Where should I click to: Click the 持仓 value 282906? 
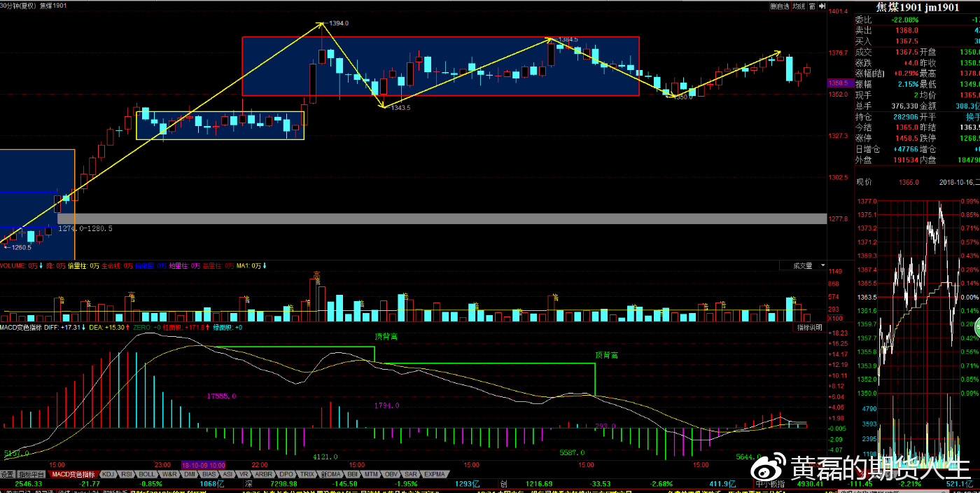coord(904,116)
